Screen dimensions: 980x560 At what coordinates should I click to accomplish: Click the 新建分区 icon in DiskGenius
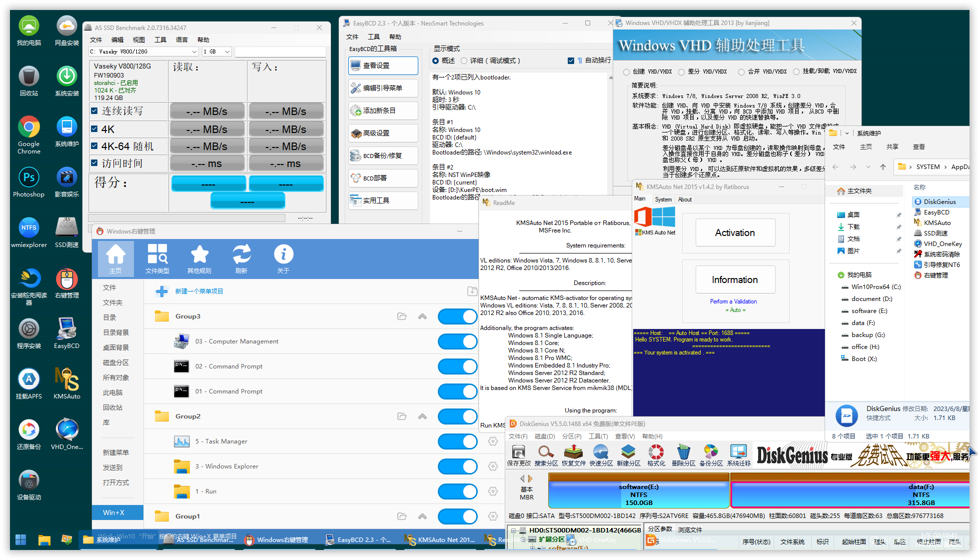(x=628, y=455)
